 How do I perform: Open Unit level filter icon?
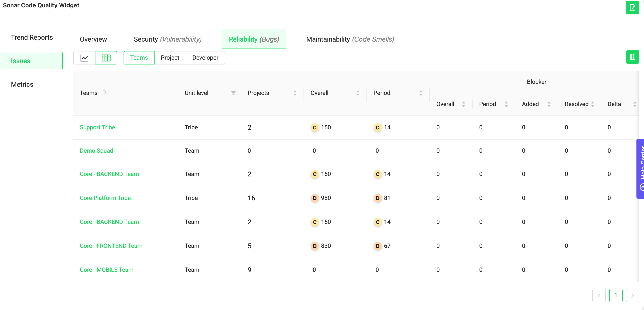point(233,93)
